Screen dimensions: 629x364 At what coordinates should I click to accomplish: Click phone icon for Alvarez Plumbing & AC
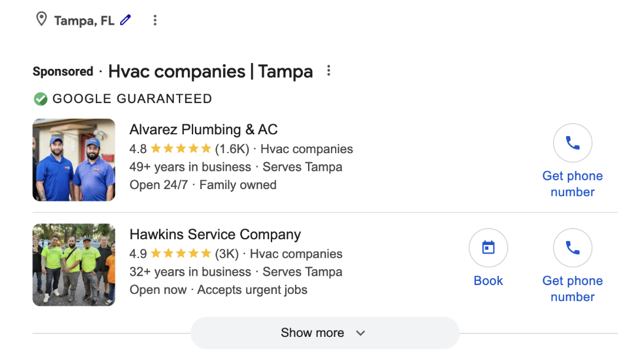tap(572, 143)
